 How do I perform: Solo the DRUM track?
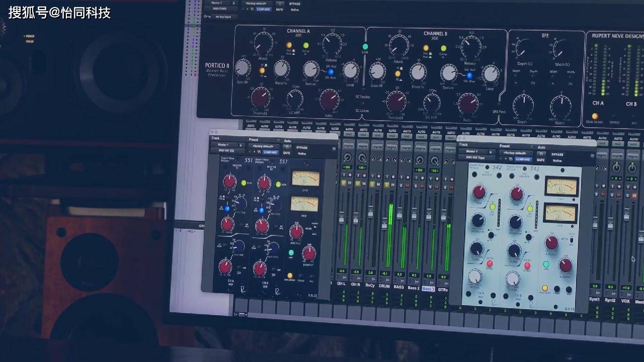point(387,185)
